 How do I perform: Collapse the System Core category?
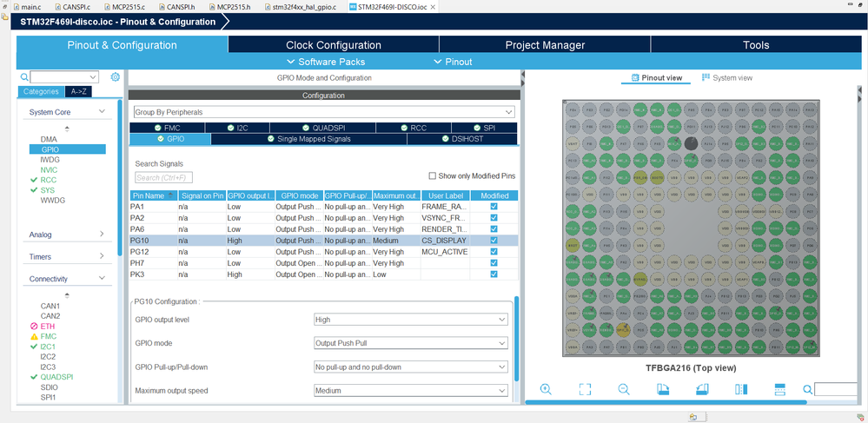point(102,112)
